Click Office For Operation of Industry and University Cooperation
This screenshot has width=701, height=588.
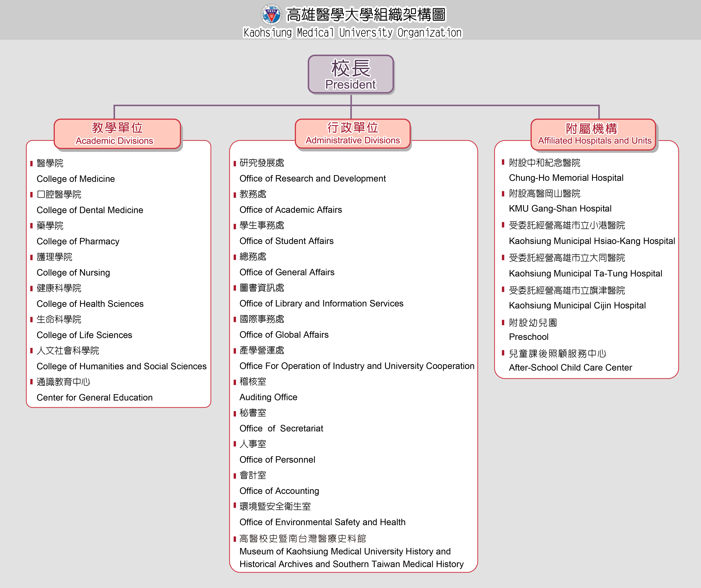click(357, 366)
